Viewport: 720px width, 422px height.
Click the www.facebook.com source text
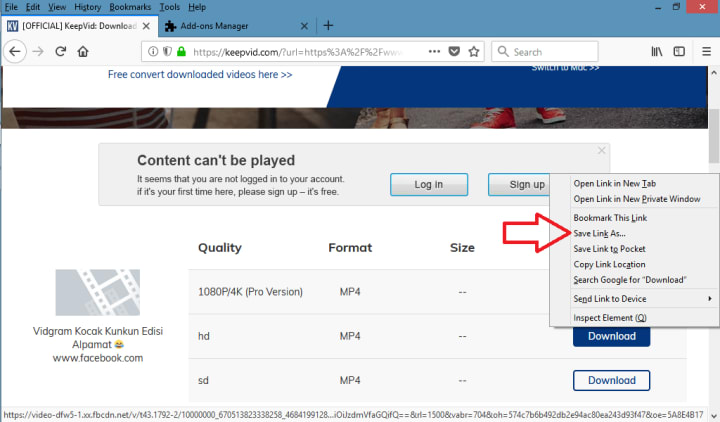click(x=98, y=358)
